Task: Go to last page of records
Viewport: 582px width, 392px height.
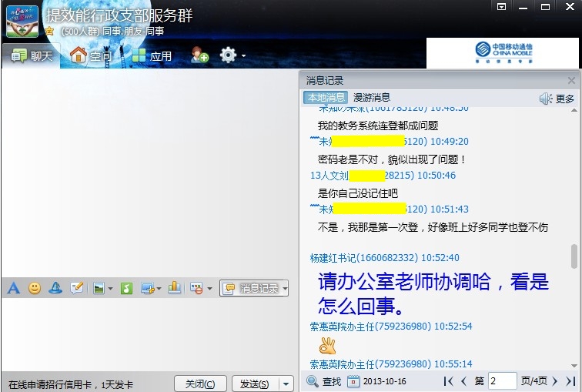Action: click(570, 381)
